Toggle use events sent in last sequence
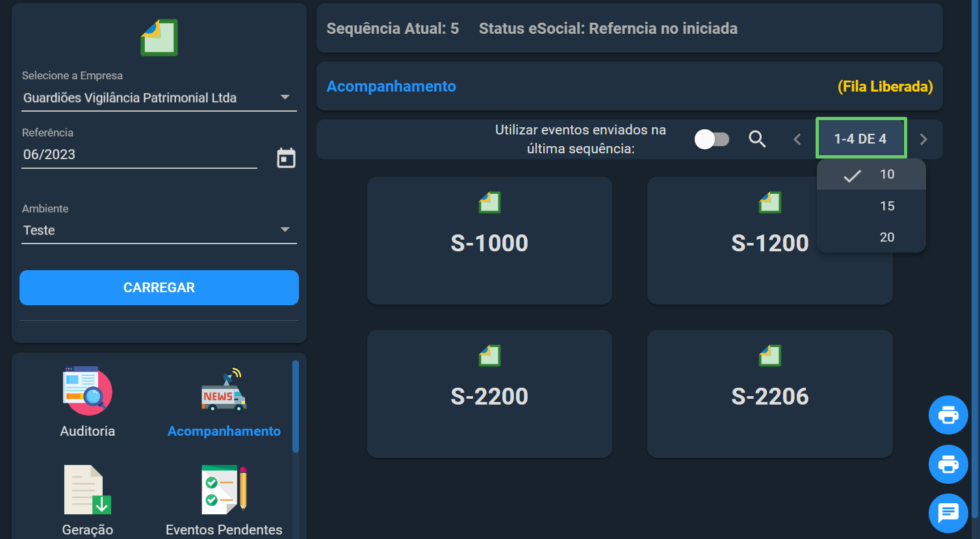Viewport: 980px width, 539px height. pyautogui.click(x=712, y=139)
